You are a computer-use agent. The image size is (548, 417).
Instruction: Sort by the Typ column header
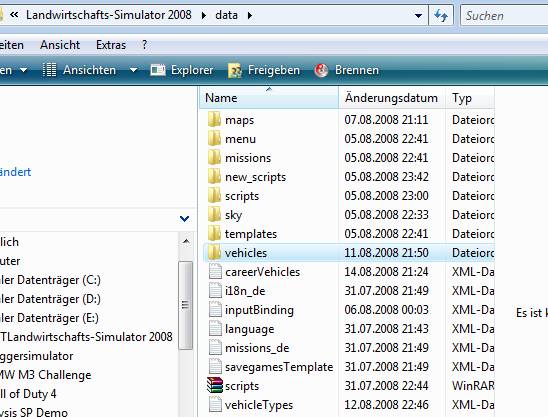coord(470,98)
